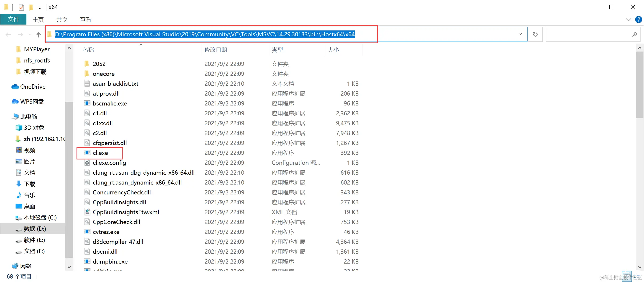Image resolution: width=644 pixels, height=282 pixels.
Task: Open 软件 (E:) drive
Action: [x=34, y=240]
